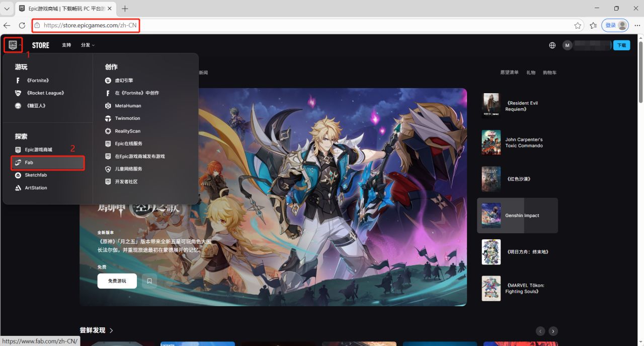The image size is (644, 346).
Task: Add to wishlist with bookmark icon
Action: (149, 281)
